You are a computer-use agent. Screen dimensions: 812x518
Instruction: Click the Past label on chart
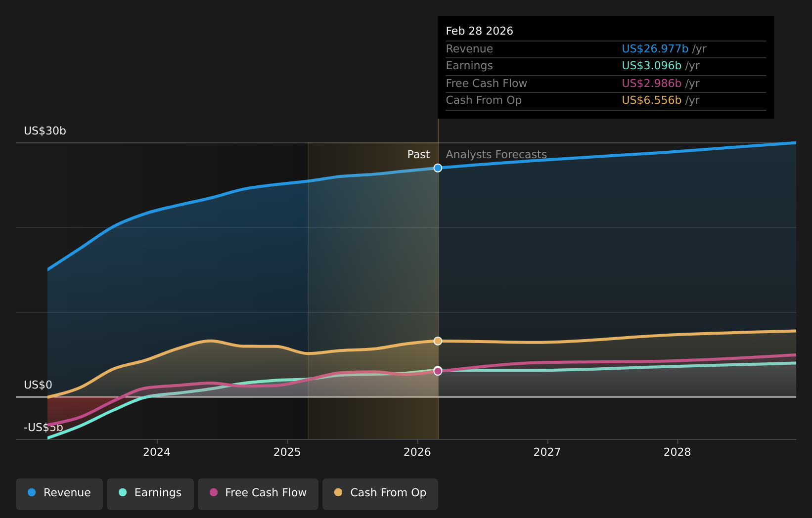click(418, 155)
